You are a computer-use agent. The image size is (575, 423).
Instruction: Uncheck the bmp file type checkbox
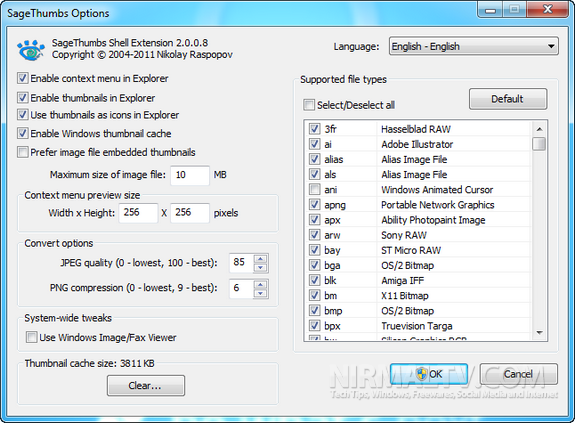(314, 310)
